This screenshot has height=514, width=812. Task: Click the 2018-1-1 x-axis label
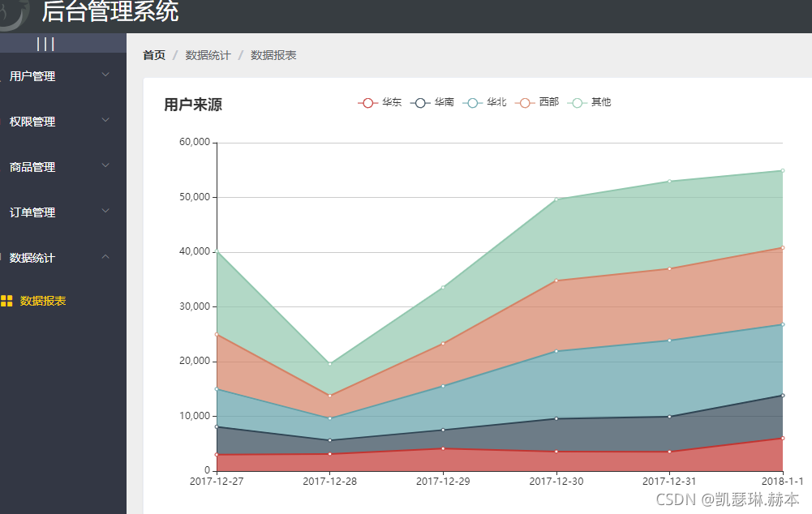click(783, 481)
